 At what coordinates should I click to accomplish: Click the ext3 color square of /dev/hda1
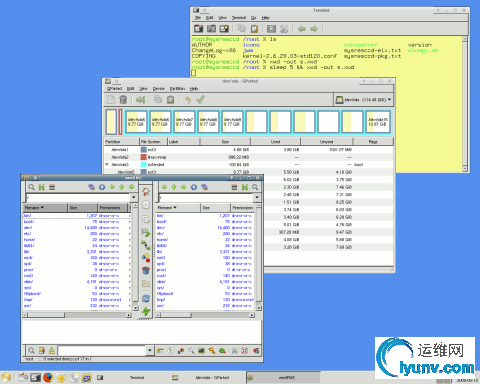click(x=143, y=150)
